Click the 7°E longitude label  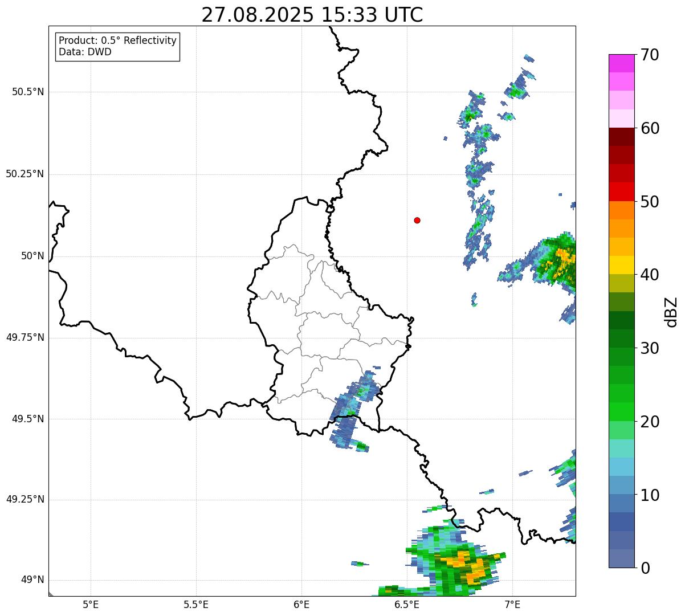[512, 604]
